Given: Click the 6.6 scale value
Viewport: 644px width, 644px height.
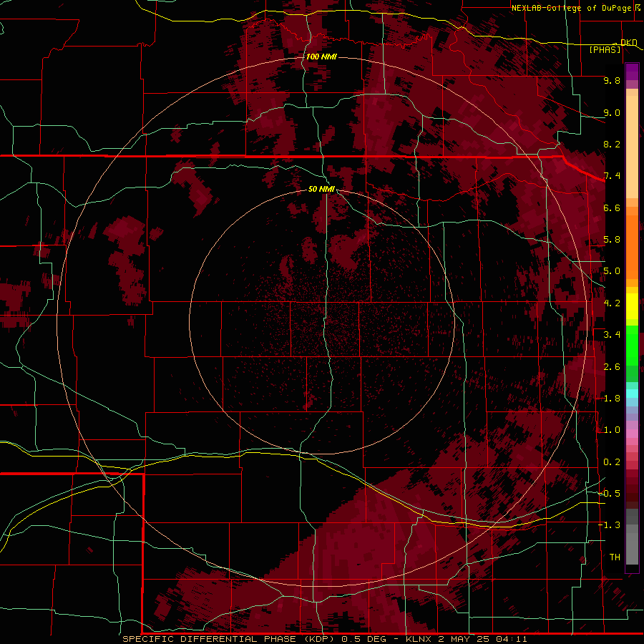Looking at the screenshot, I should pos(612,208).
